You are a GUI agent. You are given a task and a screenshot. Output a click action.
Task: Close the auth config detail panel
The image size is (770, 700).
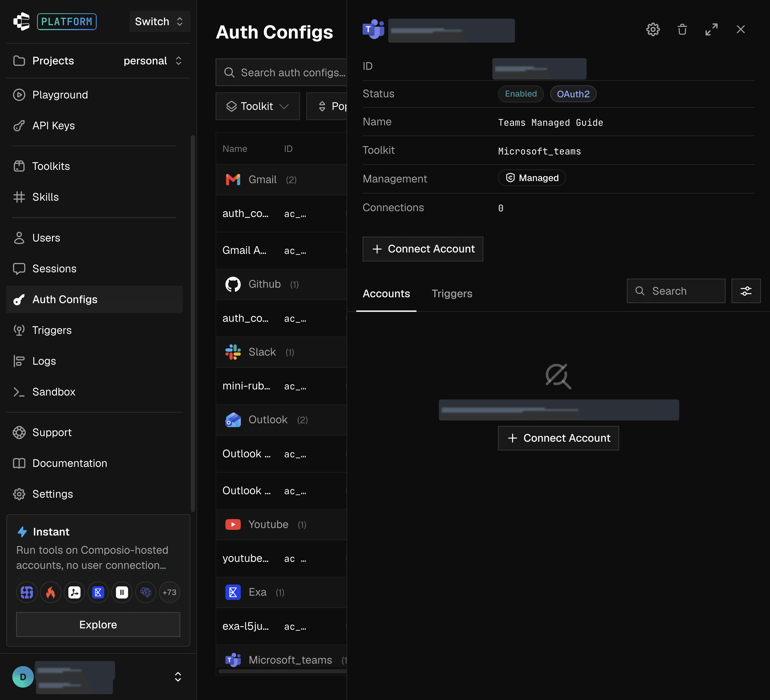(741, 29)
